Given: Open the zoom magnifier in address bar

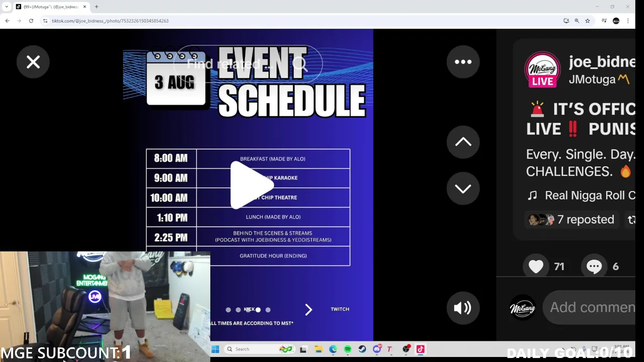Looking at the screenshot, I should point(577,21).
